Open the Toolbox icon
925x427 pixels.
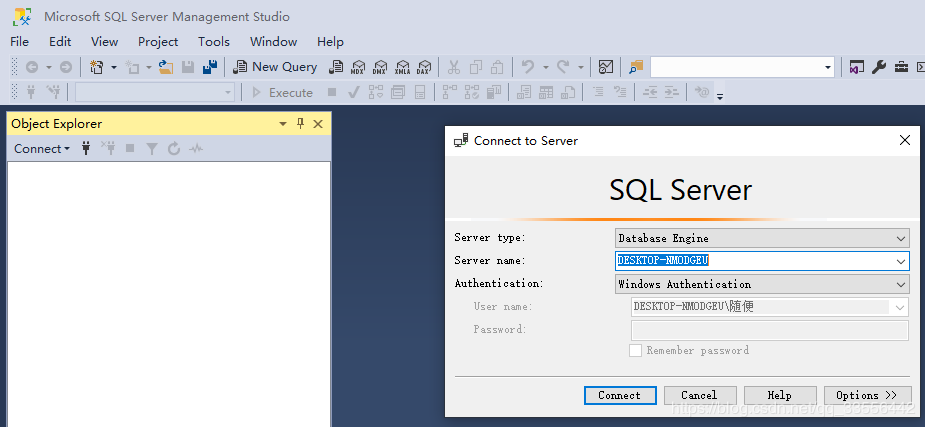[x=901, y=67]
